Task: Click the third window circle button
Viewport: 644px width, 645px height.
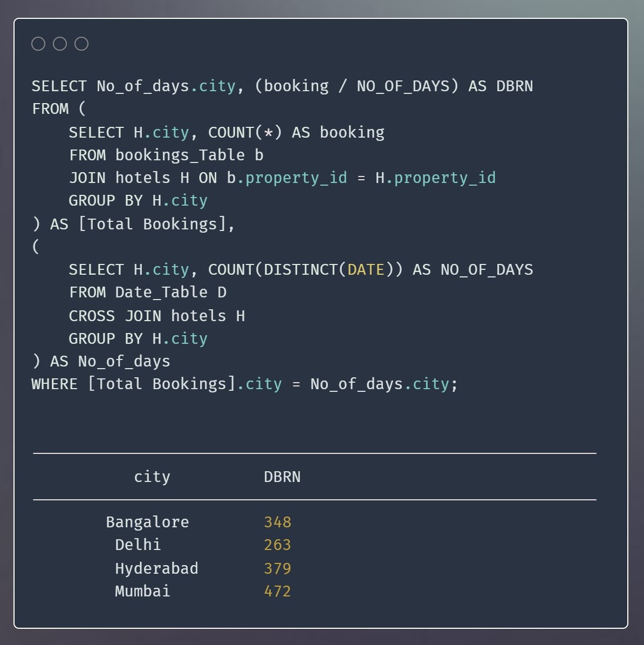Action: pyautogui.click(x=81, y=44)
